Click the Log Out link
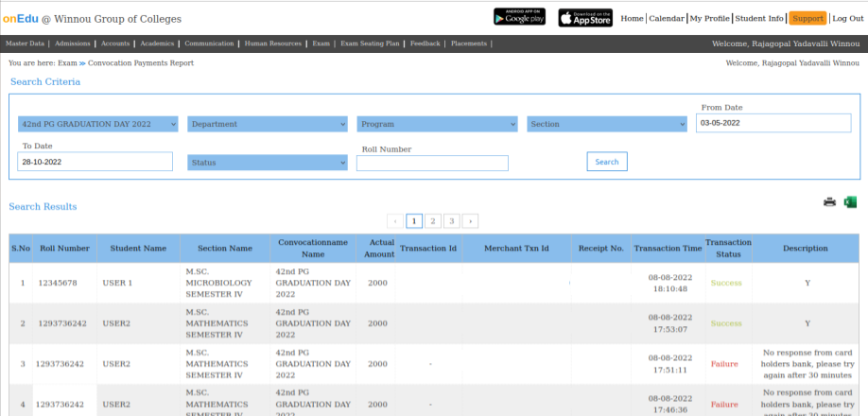This screenshot has width=868, height=416. [847, 18]
